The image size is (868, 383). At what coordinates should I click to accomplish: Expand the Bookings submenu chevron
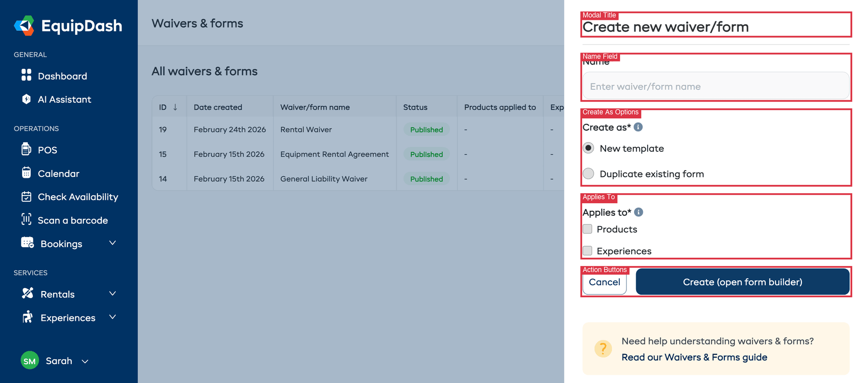pyautogui.click(x=112, y=243)
